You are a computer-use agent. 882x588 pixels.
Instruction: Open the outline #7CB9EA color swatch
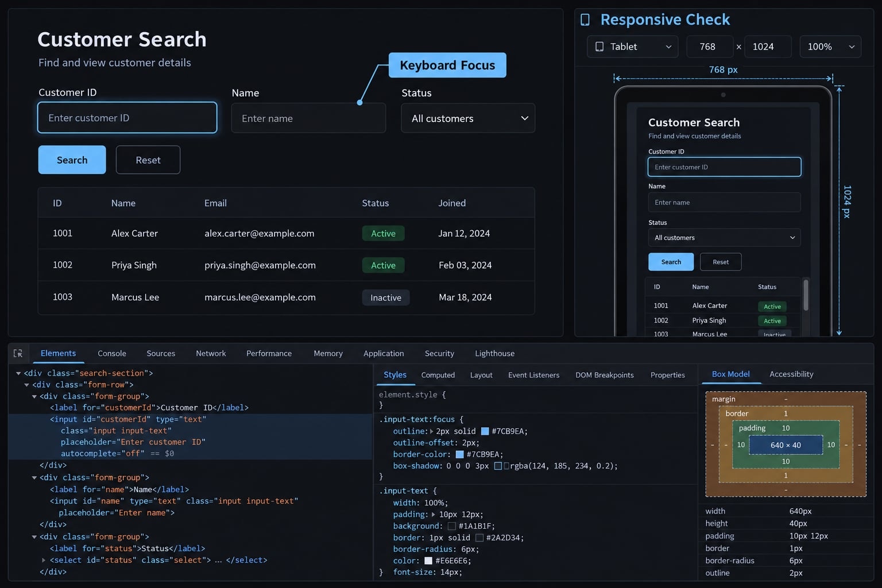click(485, 431)
